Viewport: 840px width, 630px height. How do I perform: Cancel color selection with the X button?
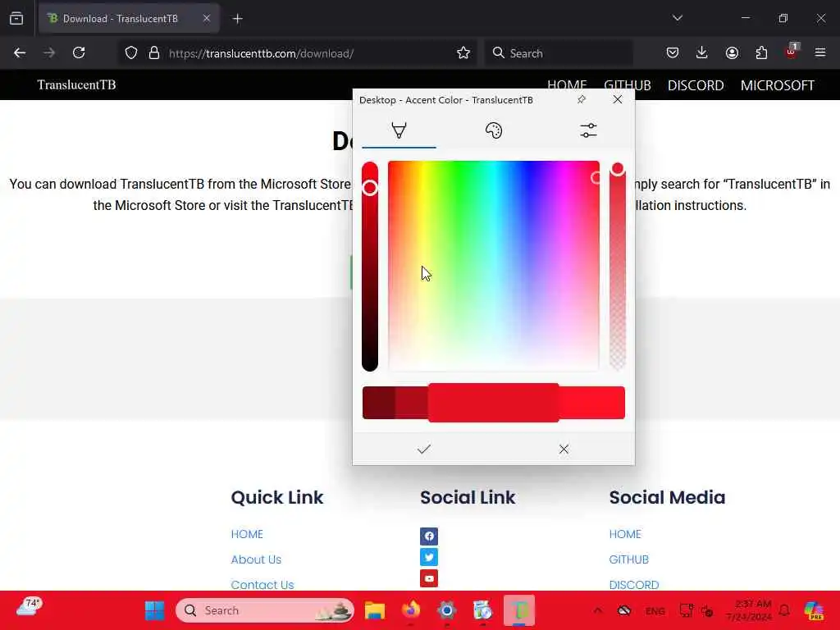(564, 449)
